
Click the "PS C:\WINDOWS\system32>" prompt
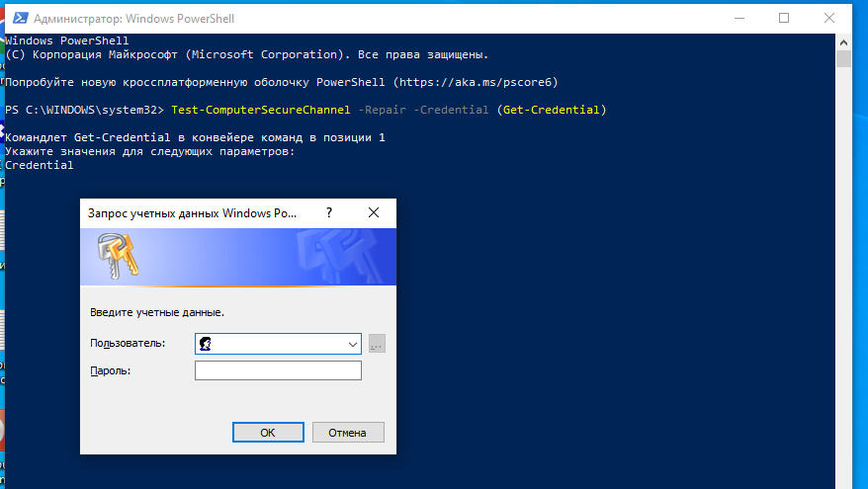[85, 110]
